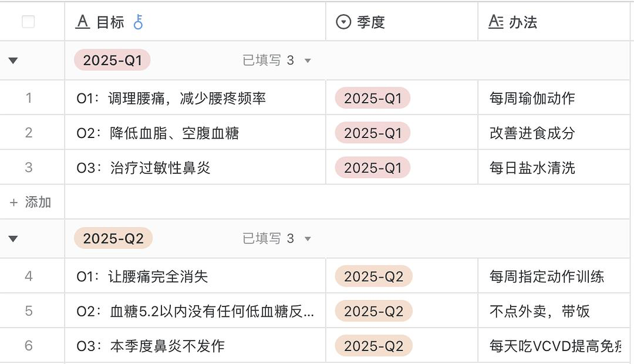Click cell 每周瑜伽动作
Viewport: 634px width, 364px height.
tap(554, 98)
